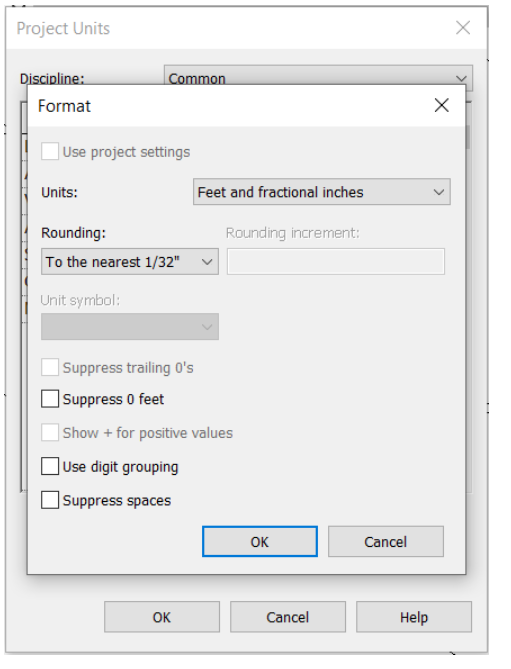Click Suppress trailing 0's checkbox

[50, 367]
